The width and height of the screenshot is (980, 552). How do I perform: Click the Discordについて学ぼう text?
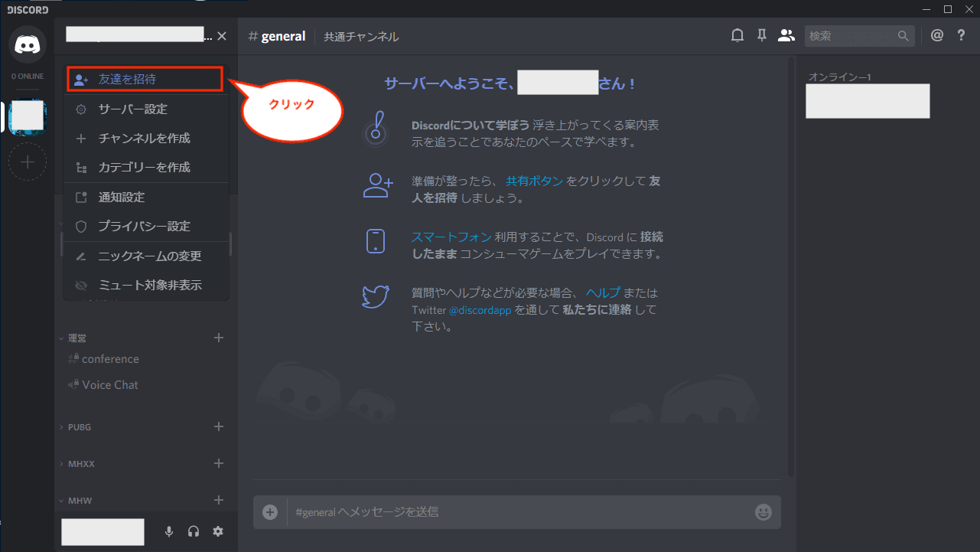point(470,126)
